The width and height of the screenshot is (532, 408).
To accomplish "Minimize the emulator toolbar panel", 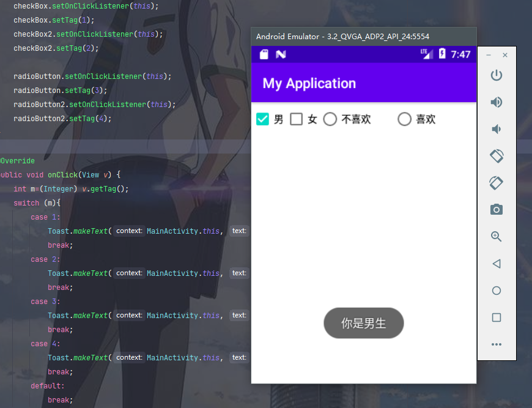I will (489, 55).
